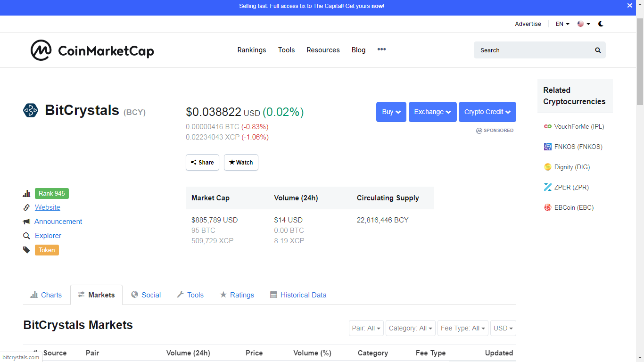Screen dimensions: 644x362
Task: Expand the Crypto Credit dropdown
Action: (487, 112)
